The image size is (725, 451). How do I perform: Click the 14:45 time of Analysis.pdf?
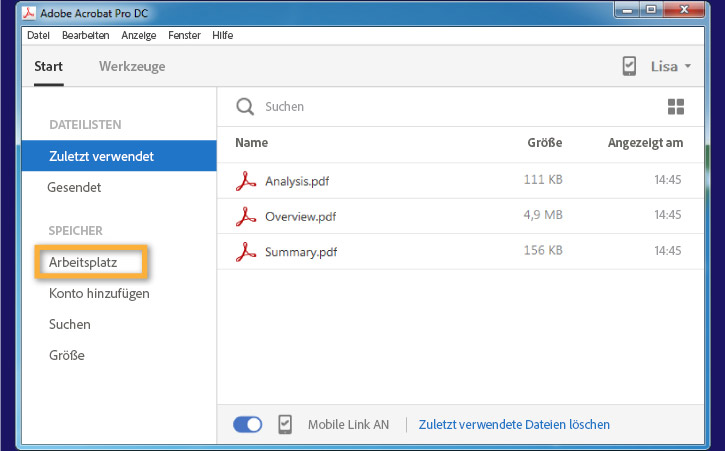pyautogui.click(x=668, y=179)
